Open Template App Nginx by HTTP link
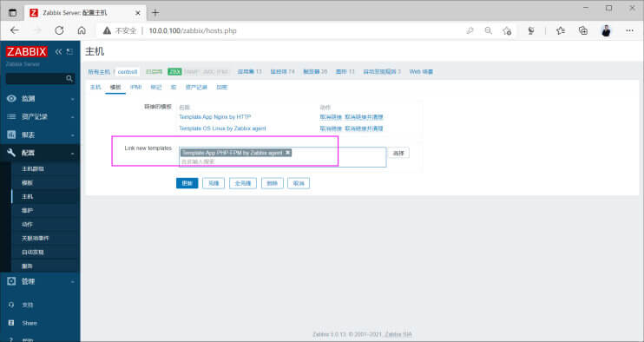Image resolution: width=644 pixels, height=342 pixels. [214, 117]
